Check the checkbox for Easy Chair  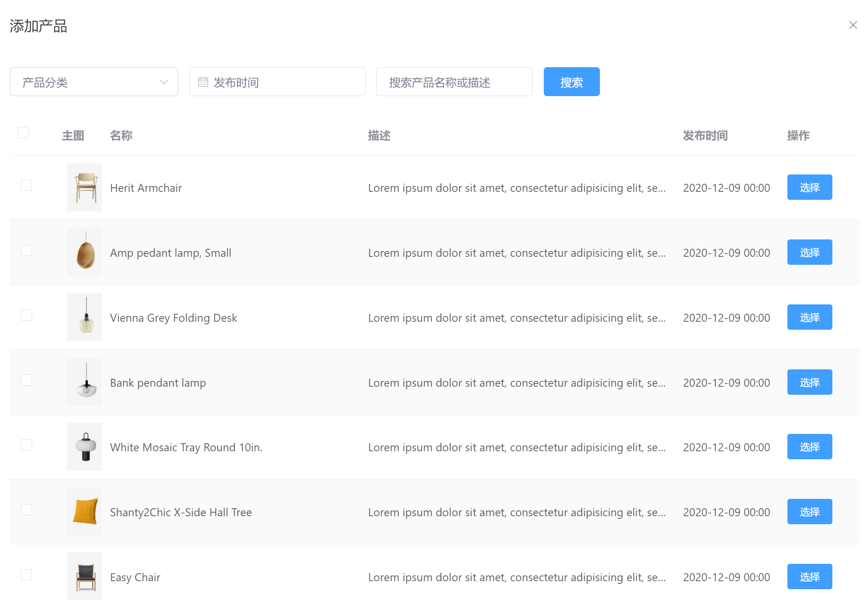pyautogui.click(x=26, y=575)
